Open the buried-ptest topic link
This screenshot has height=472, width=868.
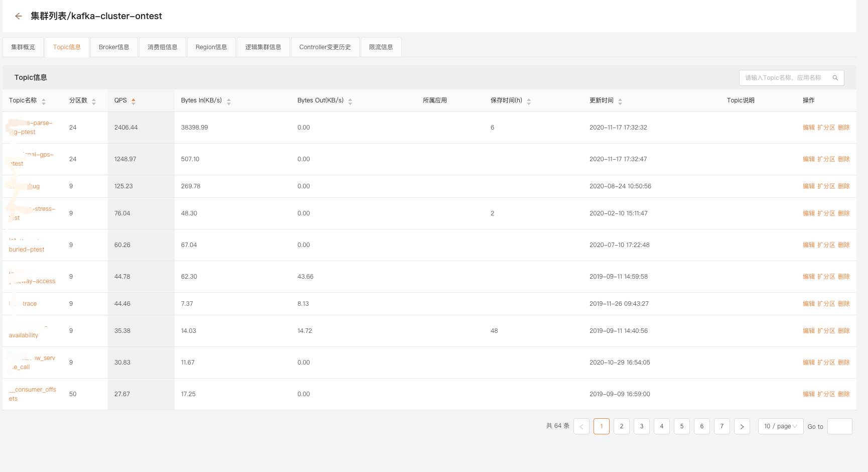tap(27, 245)
